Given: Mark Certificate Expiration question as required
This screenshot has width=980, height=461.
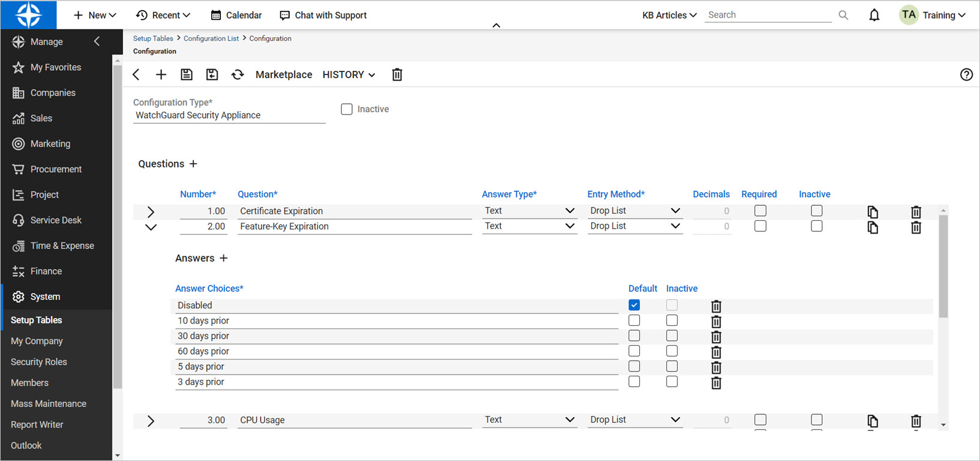Looking at the screenshot, I should [760, 211].
